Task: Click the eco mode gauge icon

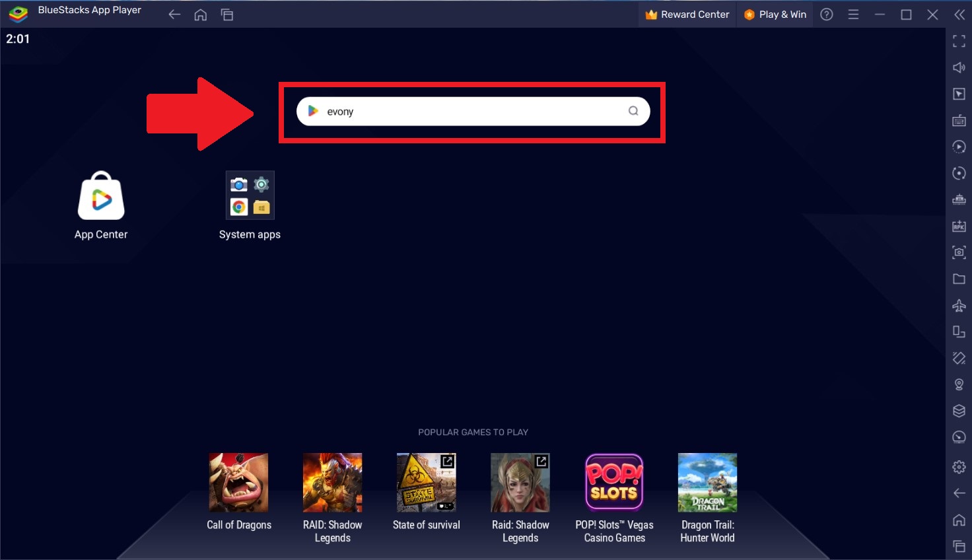Action: pyautogui.click(x=959, y=437)
